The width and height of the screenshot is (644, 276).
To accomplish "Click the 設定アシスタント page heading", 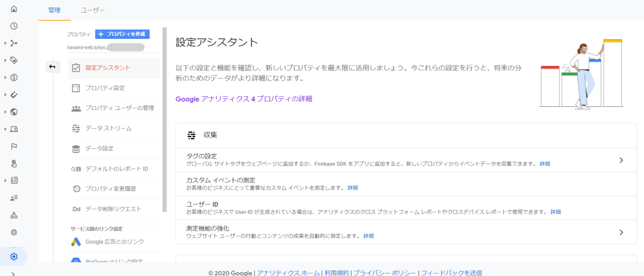I will [x=217, y=42].
